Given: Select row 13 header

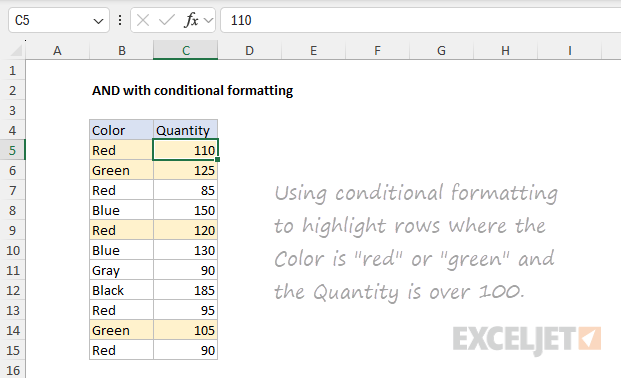Looking at the screenshot, I should [x=13, y=310].
